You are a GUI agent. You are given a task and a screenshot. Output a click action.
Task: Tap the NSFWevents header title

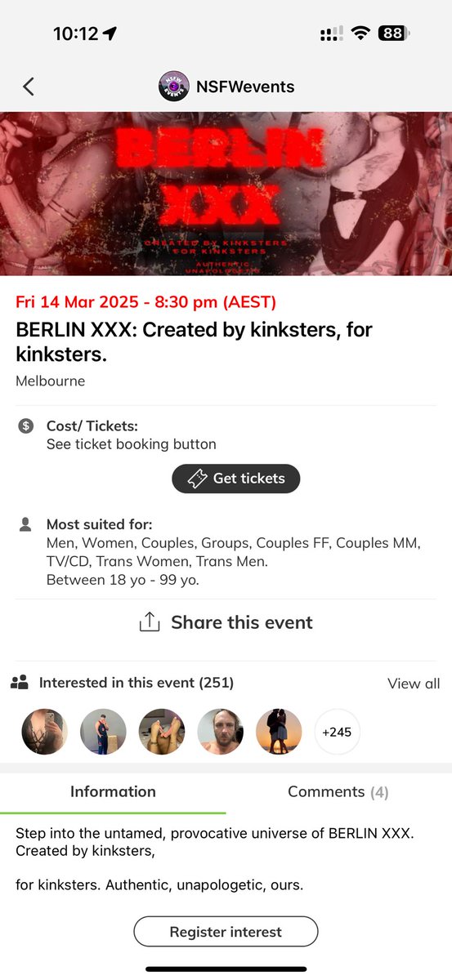[x=245, y=87]
